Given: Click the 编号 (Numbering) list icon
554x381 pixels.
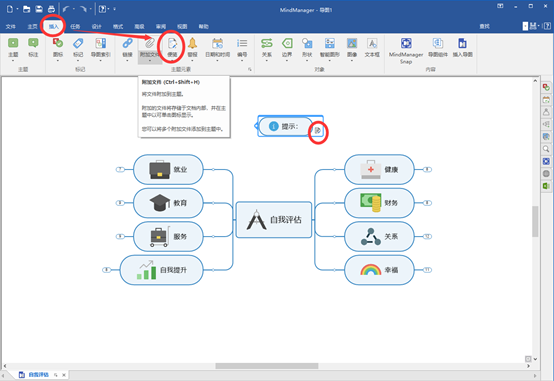Looking at the screenshot, I should point(242,43).
